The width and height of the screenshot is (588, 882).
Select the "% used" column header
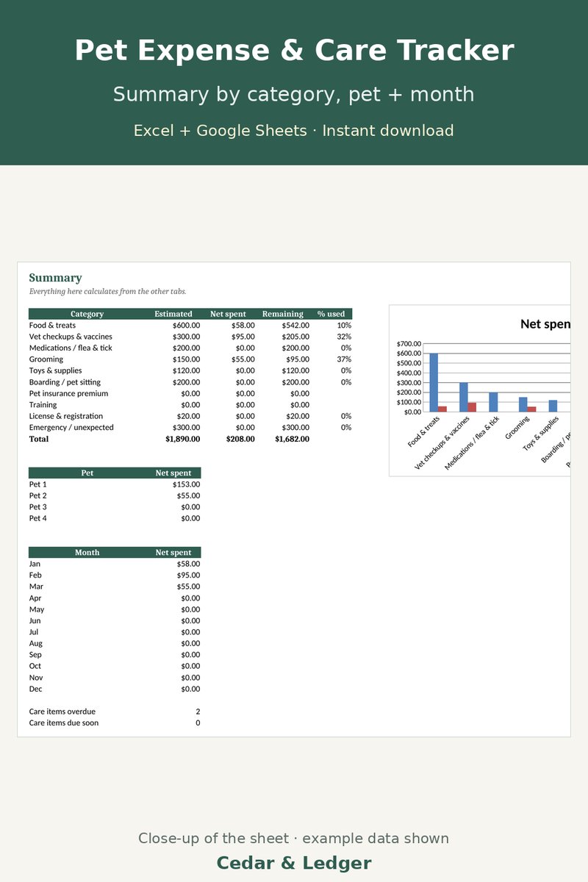point(331,314)
